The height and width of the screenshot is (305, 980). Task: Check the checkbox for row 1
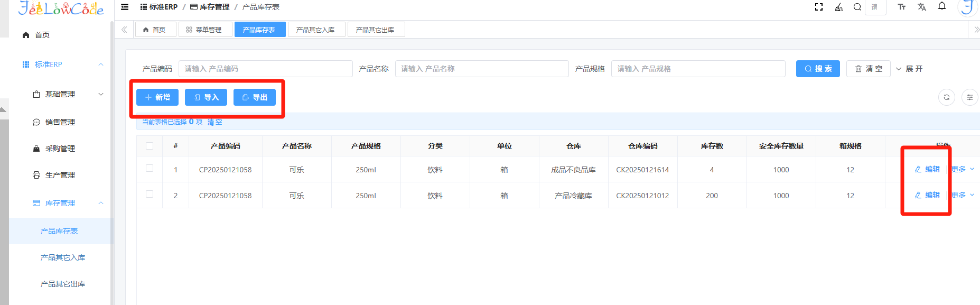(x=150, y=169)
